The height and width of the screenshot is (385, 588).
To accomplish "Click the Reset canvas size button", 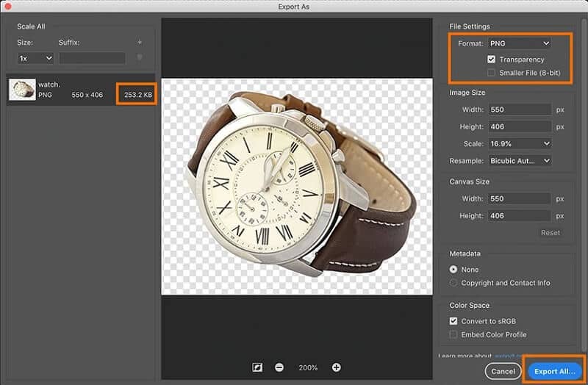I will point(550,233).
